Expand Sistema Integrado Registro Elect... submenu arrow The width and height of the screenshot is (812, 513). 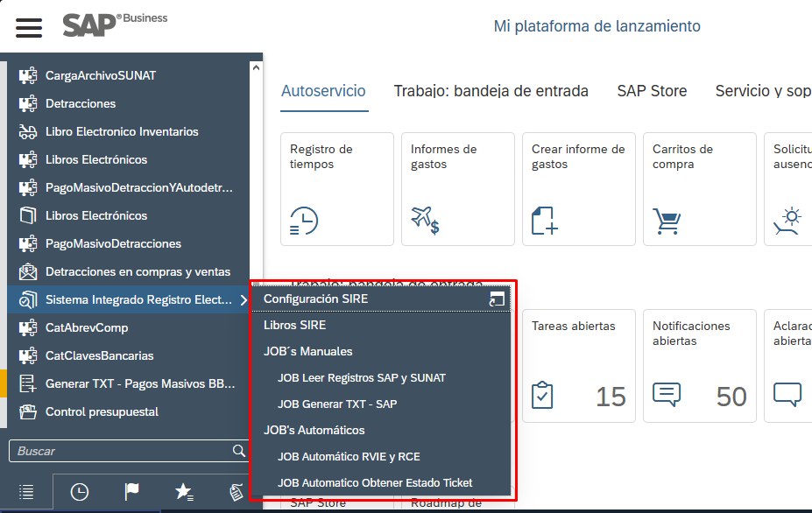[x=243, y=300]
